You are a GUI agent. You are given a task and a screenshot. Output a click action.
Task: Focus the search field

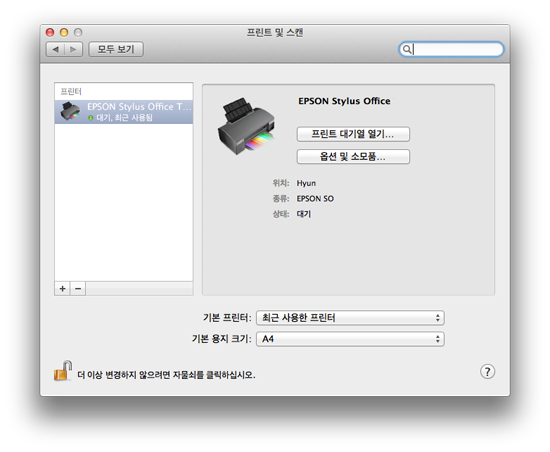(451, 49)
